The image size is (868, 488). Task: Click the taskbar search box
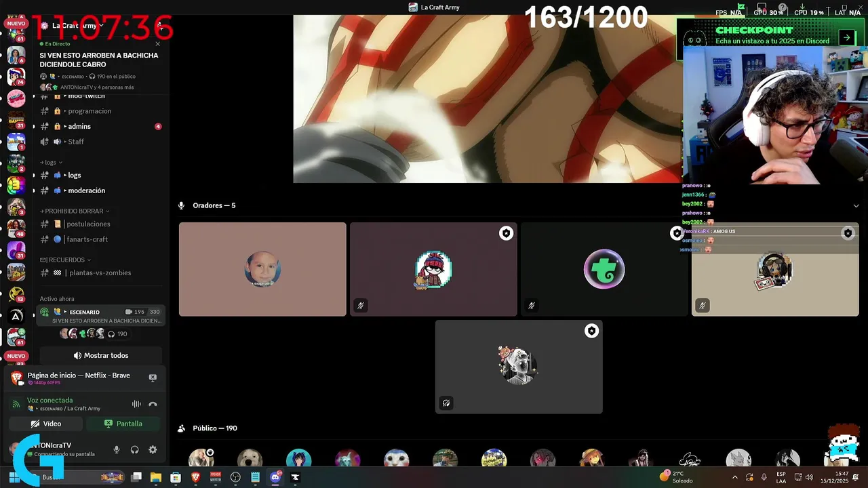pyautogui.click(x=75, y=477)
